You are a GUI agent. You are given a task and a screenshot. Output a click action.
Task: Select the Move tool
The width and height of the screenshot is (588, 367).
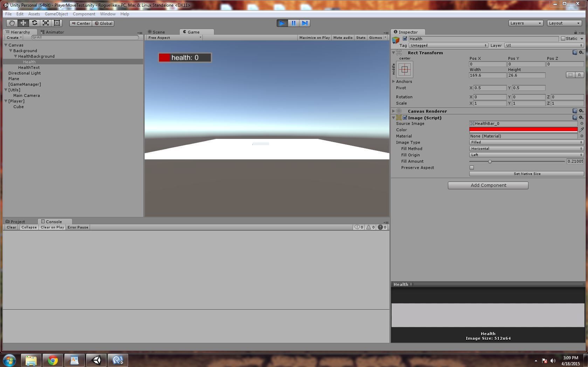(23, 23)
